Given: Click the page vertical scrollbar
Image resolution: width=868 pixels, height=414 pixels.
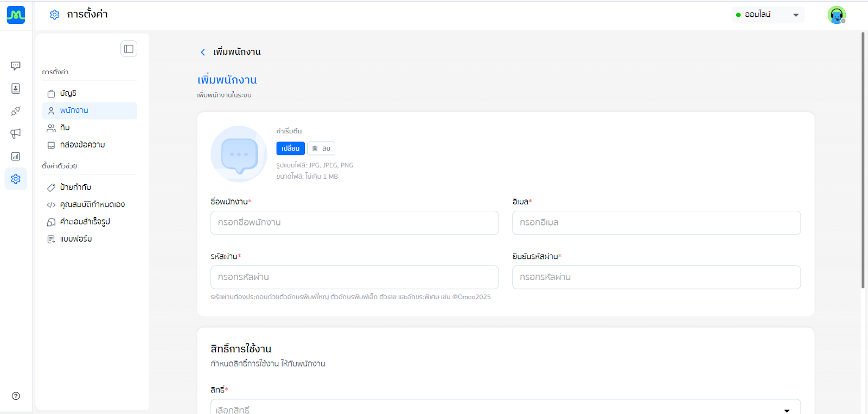Looking at the screenshot, I should pyautogui.click(x=863, y=160).
